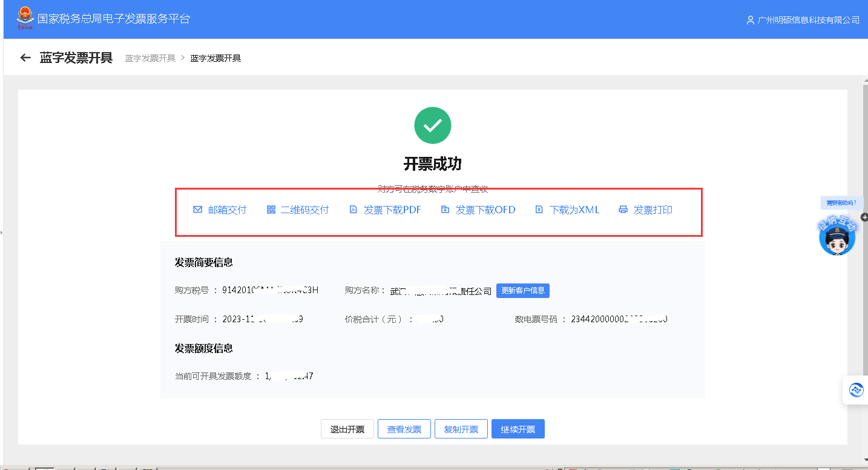
Task: Click the 需要帮助吗 help bubble
Action: [841, 203]
